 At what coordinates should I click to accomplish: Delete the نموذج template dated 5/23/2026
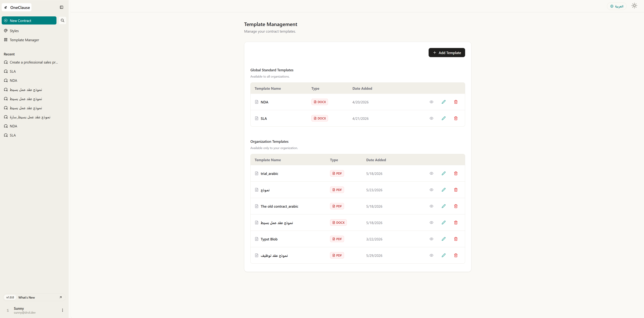coord(456,190)
